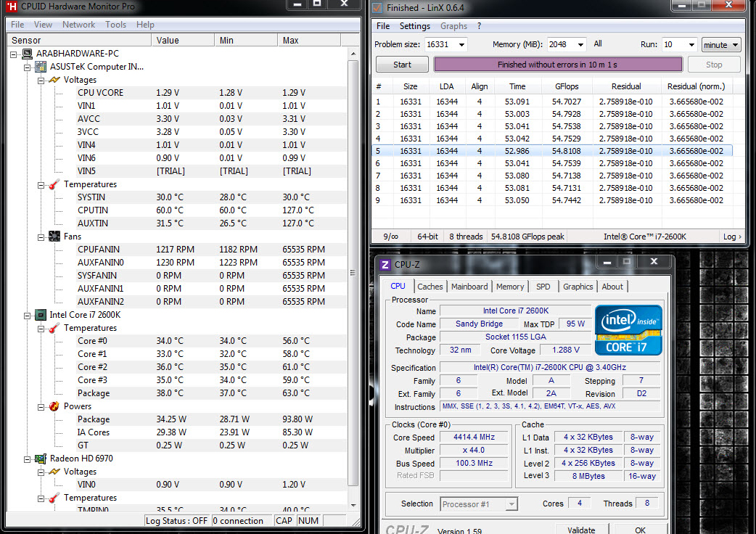Click the All memory link in LinX
The height and width of the screenshot is (534, 756).
click(x=598, y=44)
